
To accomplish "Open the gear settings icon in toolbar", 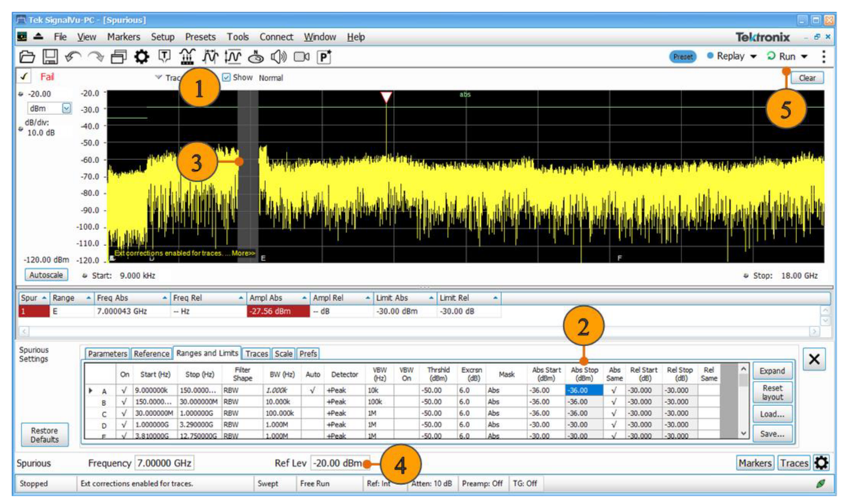I will click(x=141, y=57).
